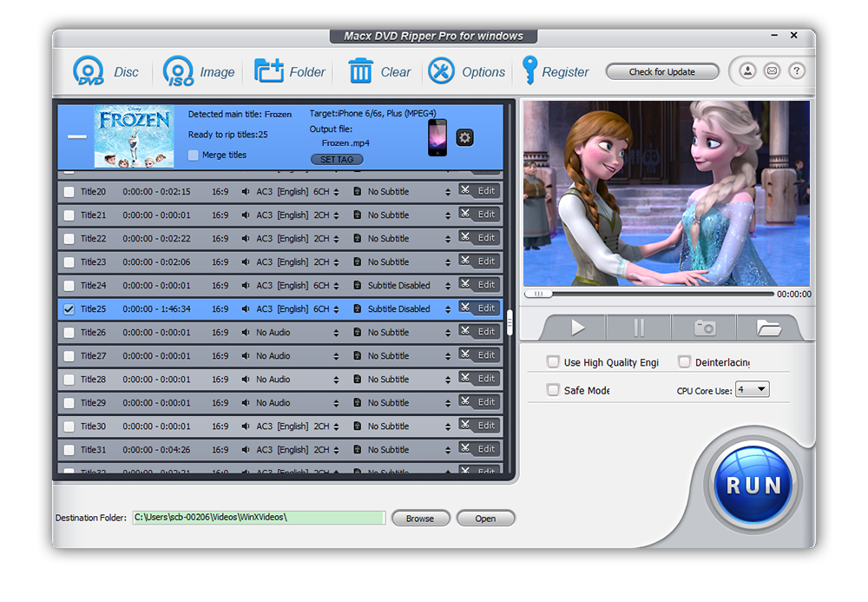This screenshot has width=868, height=602.
Task: Open the destination folder
Action: click(485, 519)
